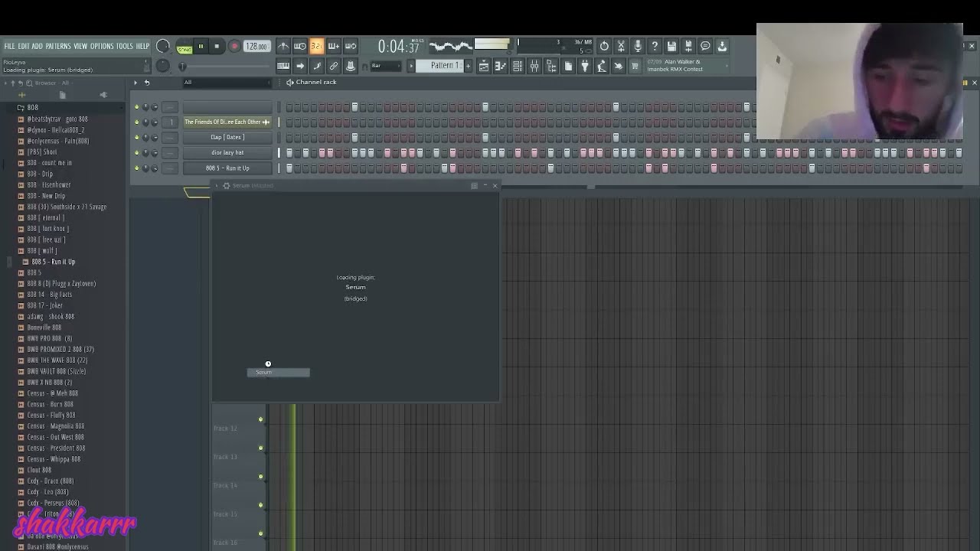The image size is (980, 551).
Task: Select the 'dior lazy hat' channel button
Action: (x=227, y=152)
